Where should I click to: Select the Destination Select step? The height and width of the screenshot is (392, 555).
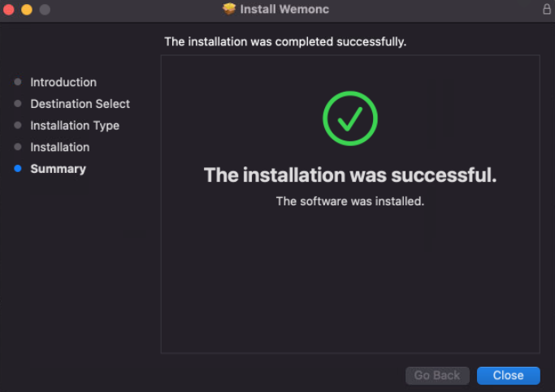coord(80,104)
